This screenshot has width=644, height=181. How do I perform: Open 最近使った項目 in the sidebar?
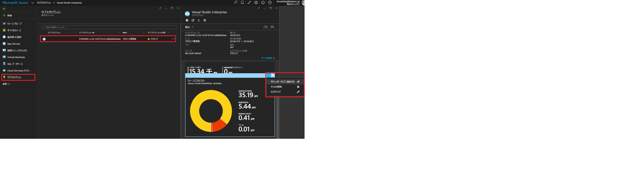(x=14, y=37)
